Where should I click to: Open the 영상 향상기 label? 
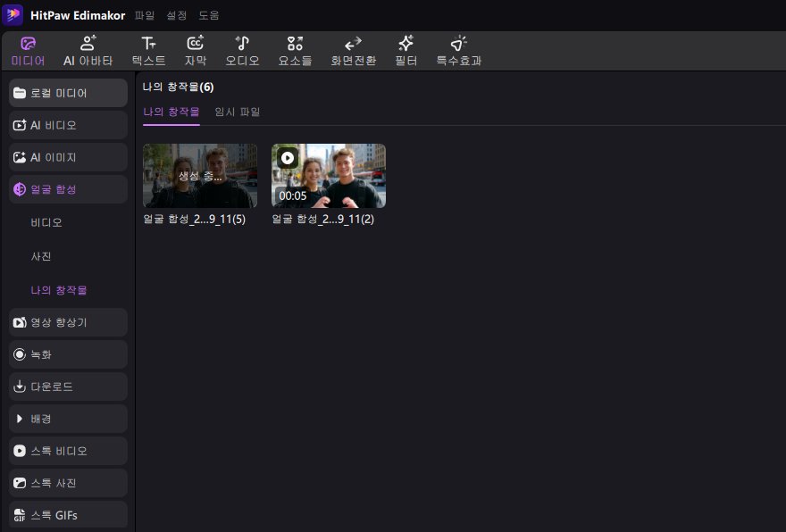click(59, 322)
